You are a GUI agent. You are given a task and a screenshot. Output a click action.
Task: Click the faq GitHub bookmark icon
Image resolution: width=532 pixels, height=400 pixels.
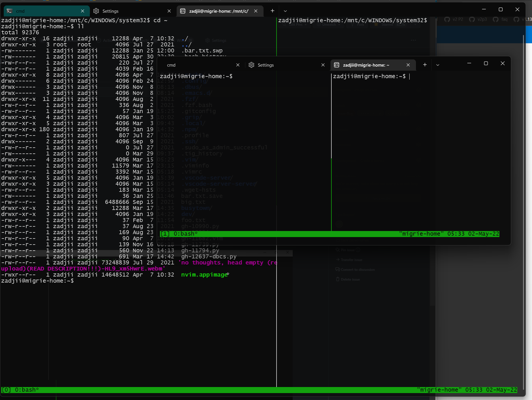[x=495, y=20]
